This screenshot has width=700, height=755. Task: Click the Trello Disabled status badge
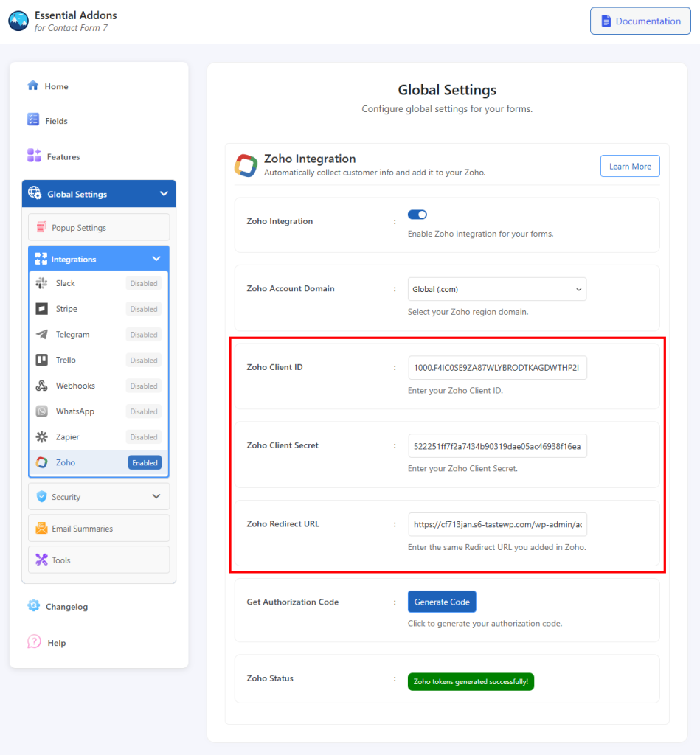click(x=144, y=360)
